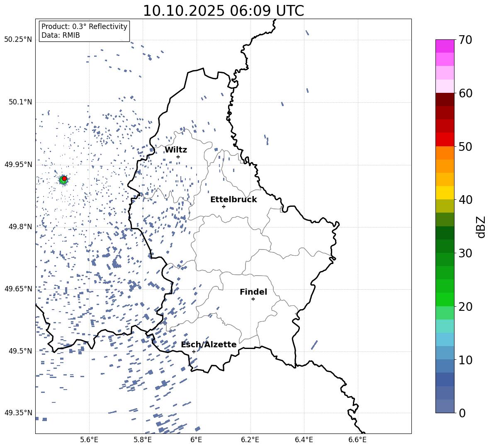The image size is (491, 448).
Task: Select the Ettelbruck city label
Action: click(233, 200)
